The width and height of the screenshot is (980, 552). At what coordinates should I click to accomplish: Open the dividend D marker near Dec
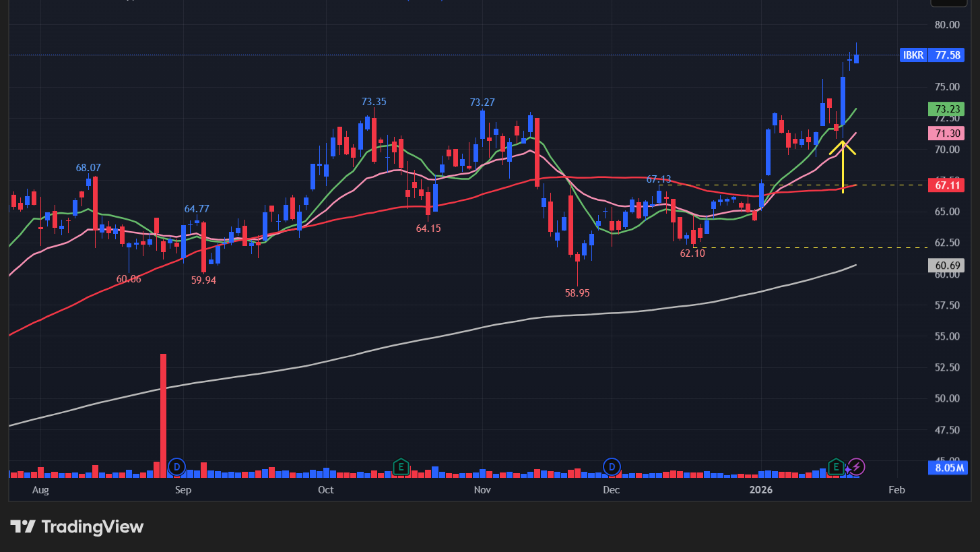[x=612, y=466]
